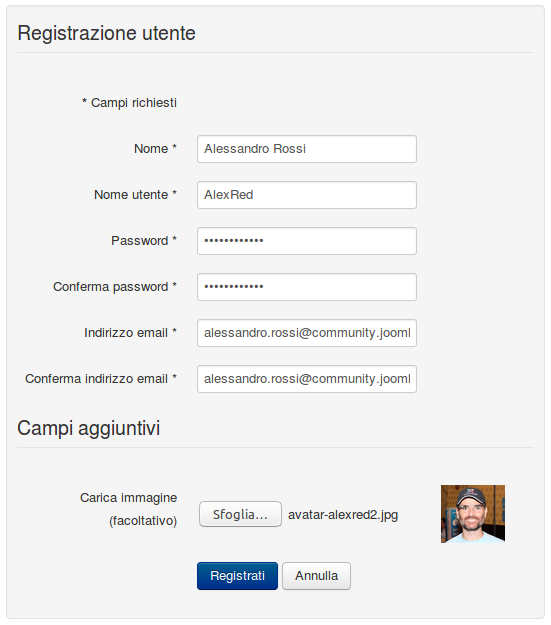Open file browser with Sfoglia button
Screen dimensions: 551x625
click(x=240, y=514)
